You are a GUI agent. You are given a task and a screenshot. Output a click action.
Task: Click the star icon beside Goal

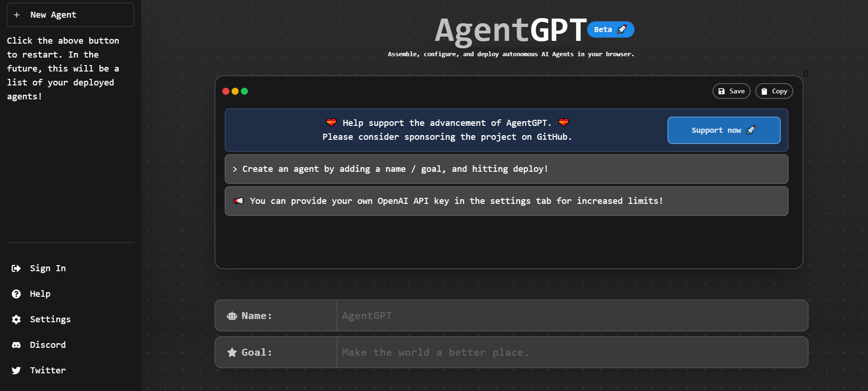(232, 352)
